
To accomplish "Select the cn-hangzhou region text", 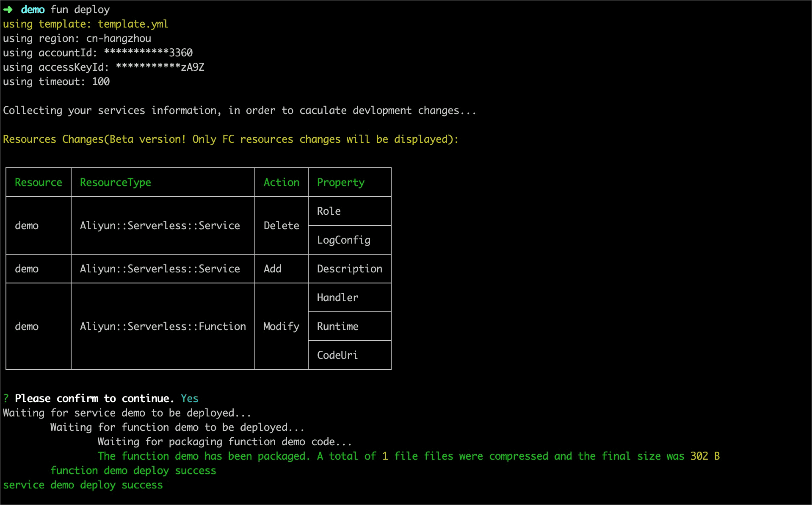I will [x=119, y=39].
